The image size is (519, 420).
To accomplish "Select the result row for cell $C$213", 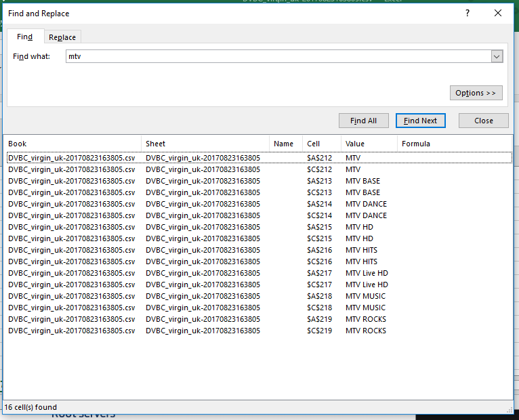I will pos(259,192).
